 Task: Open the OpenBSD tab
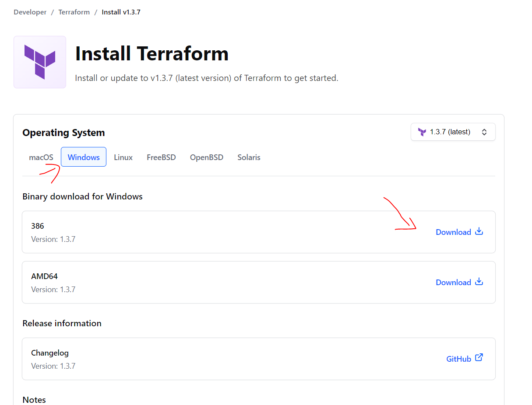click(207, 157)
